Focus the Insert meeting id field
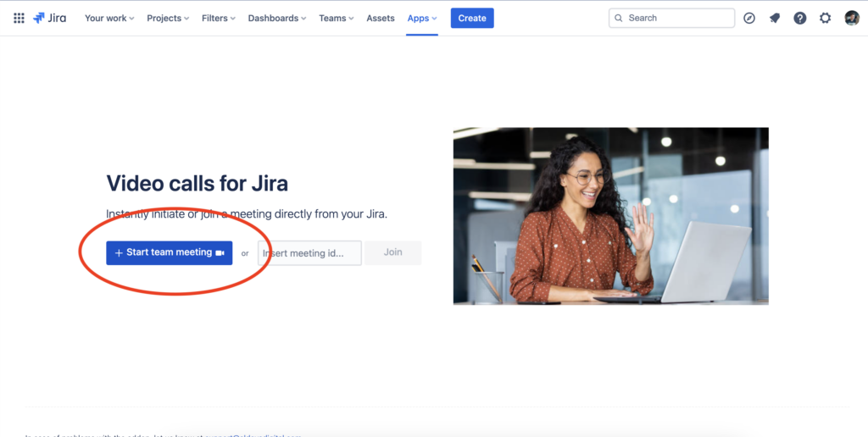The image size is (868, 437). pyautogui.click(x=309, y=253)
